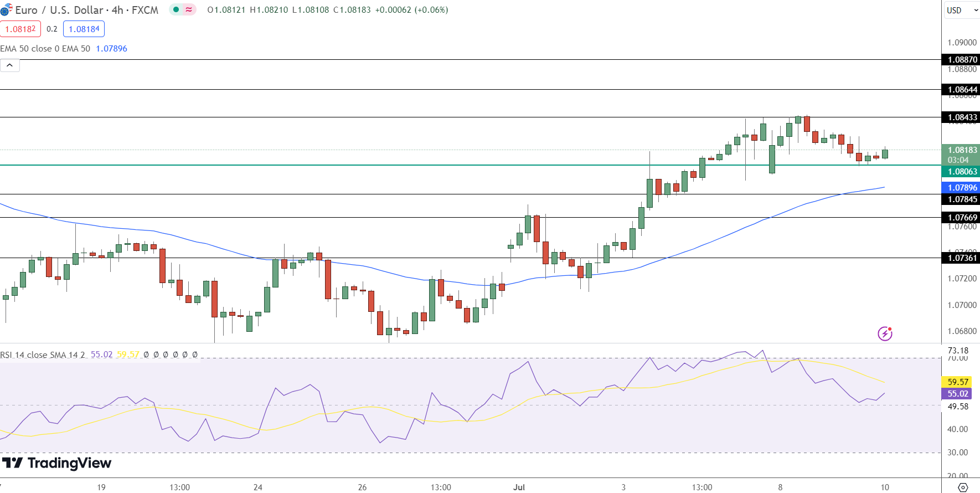The height and width of the screenshot is (493, 980).
Task: Click the purple lightning bolt icon
Action: [x=885, y=333]
